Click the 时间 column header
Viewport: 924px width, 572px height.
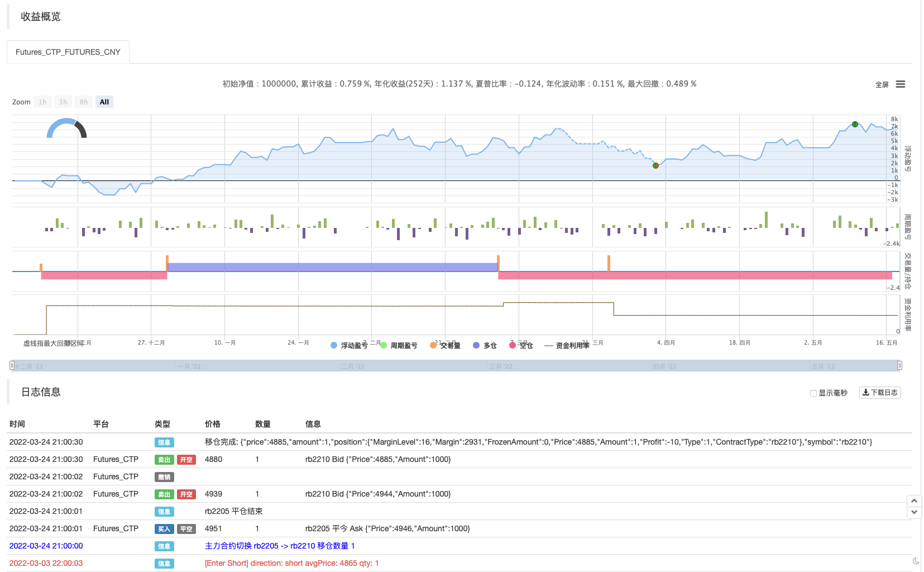point(17,424)
